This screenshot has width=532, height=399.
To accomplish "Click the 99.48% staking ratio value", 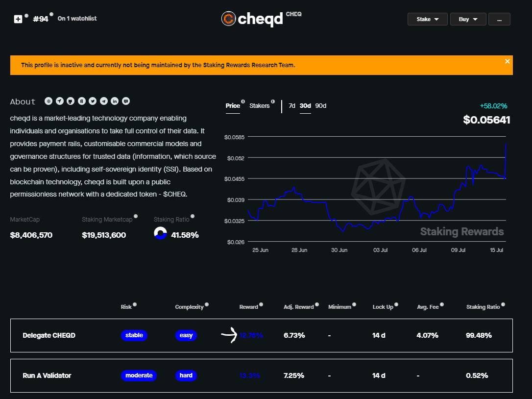I will [479, 335].
